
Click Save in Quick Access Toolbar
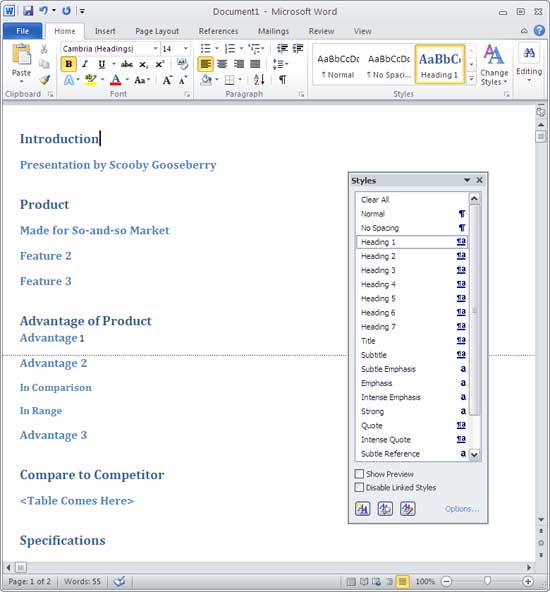point(28,11)
